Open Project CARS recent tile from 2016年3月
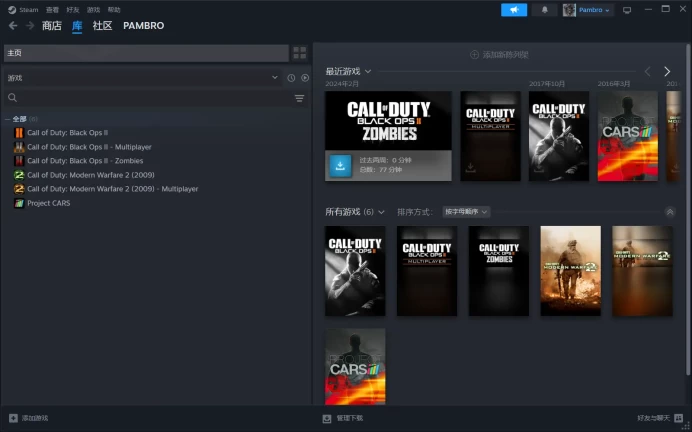Viewport: 692px width, 432px height. tap(628, 136)
